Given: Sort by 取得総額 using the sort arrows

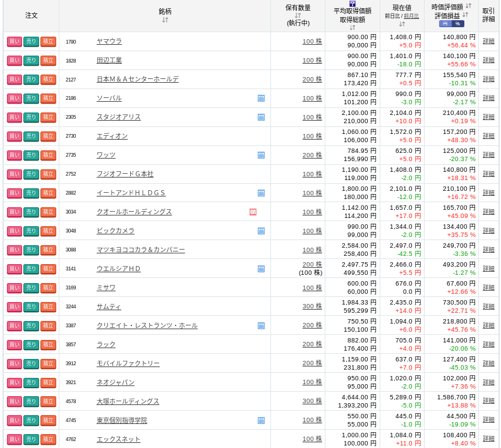Looking at the screenshot, I should [x=352, y=27].
